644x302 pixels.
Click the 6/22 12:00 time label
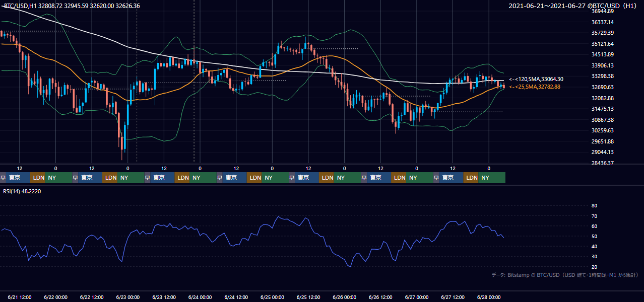tap(92, 297)
